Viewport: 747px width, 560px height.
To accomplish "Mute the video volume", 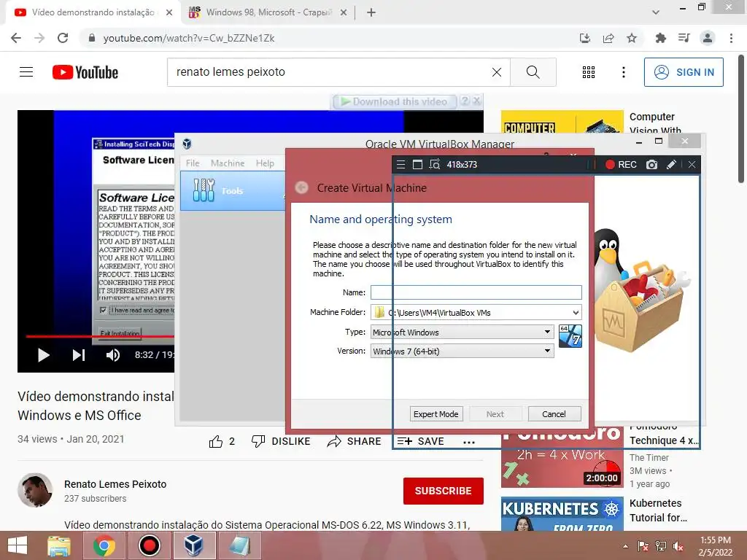I will click(x=113, y=355).
